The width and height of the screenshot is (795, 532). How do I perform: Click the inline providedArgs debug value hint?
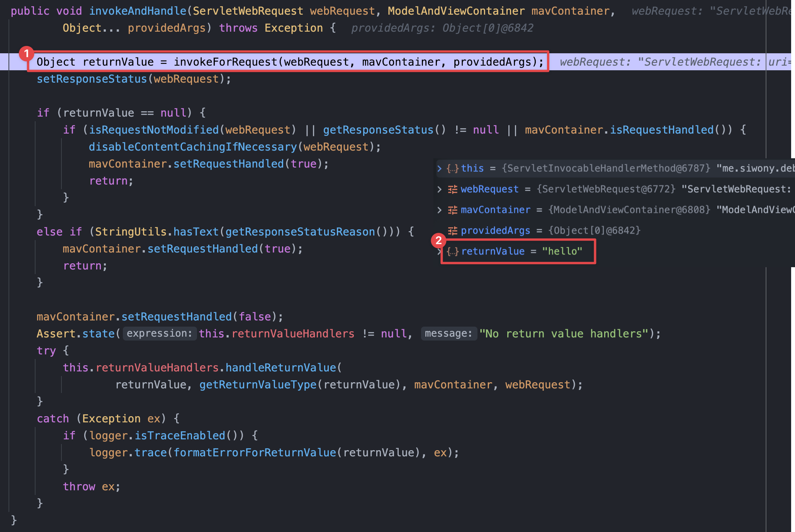click(x=442, y=28)
